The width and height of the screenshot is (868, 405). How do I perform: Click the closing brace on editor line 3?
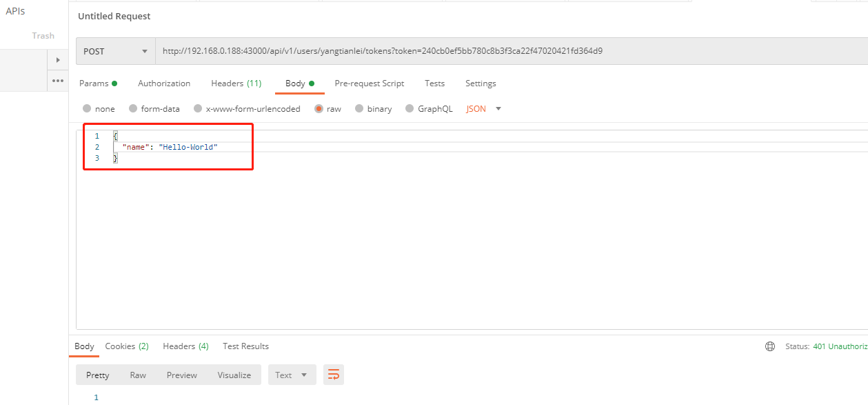(x=116, y=158)
